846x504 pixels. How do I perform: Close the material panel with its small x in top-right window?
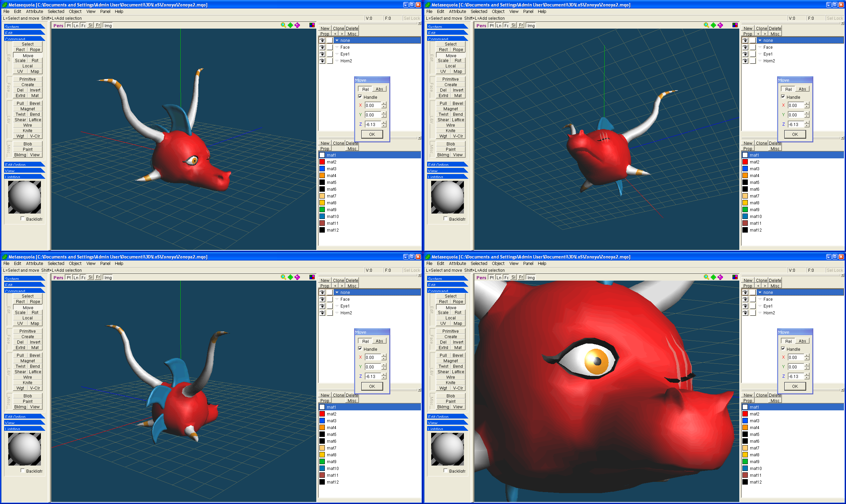click(843, 138)
